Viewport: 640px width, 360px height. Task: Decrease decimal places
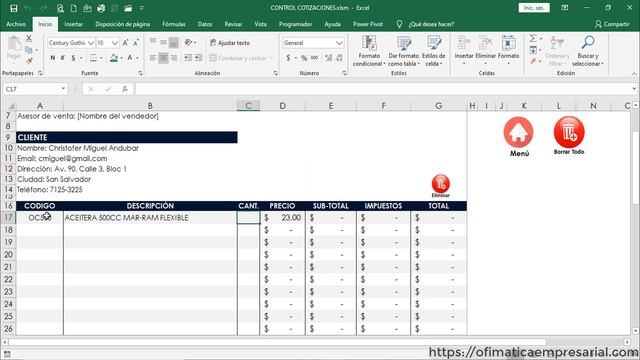339,58
